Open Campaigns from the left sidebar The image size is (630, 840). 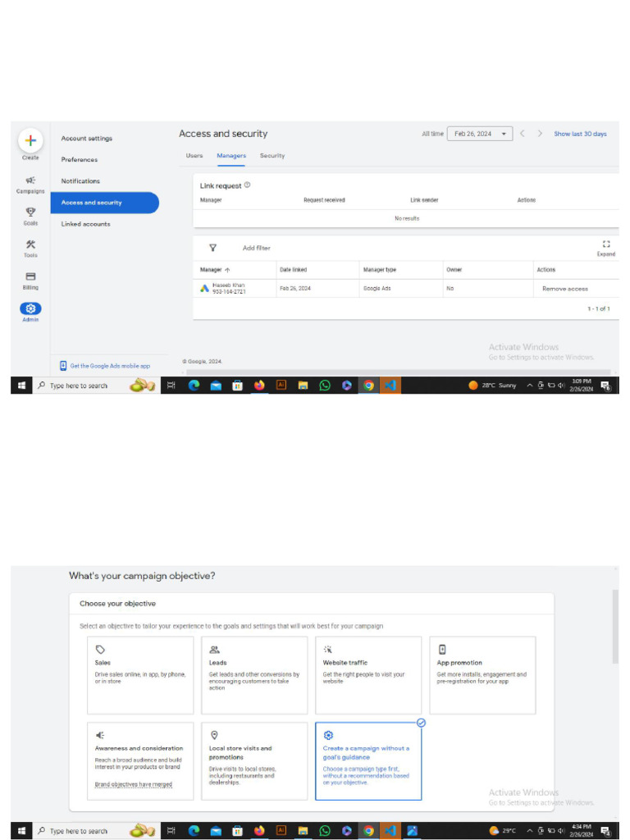30,185
